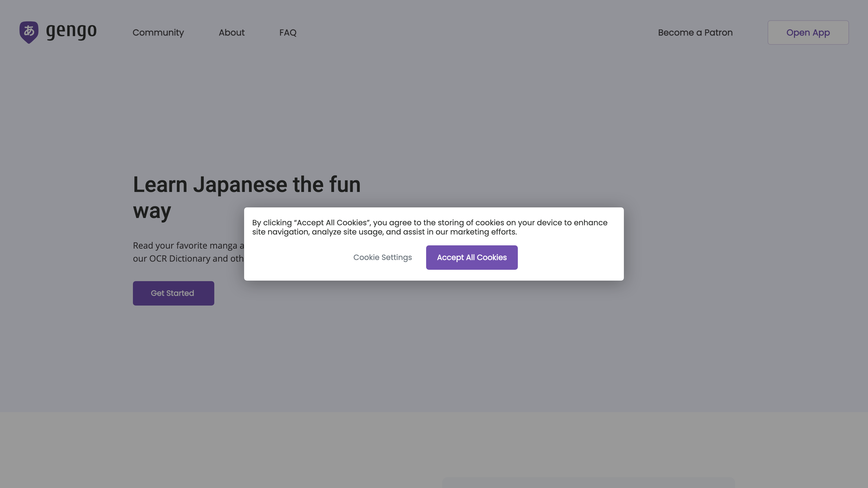The image size is (868, 488).
Task: Click Become a Patron link
Action: (695, 33)
